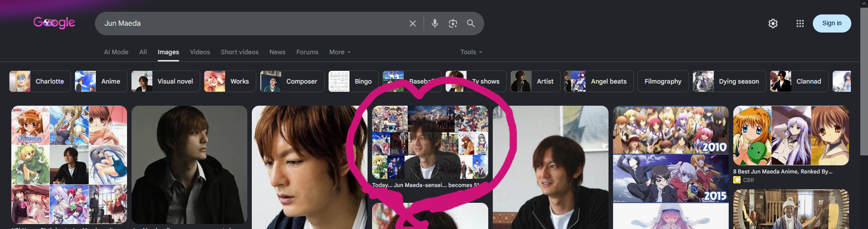Open '8 Best Jun Maeda Anime, Ranked By...' link
The image size is (868, 229).
click(783, 172)
